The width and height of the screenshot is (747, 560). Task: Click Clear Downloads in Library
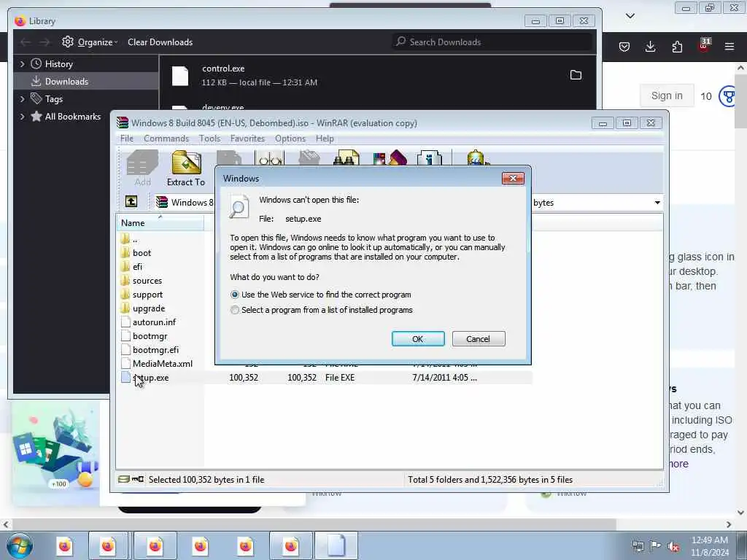(x=160, y=42)
